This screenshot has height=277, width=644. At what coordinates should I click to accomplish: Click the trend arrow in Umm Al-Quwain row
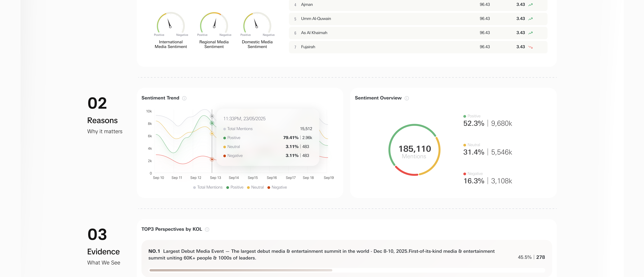[x=531, y=19]
